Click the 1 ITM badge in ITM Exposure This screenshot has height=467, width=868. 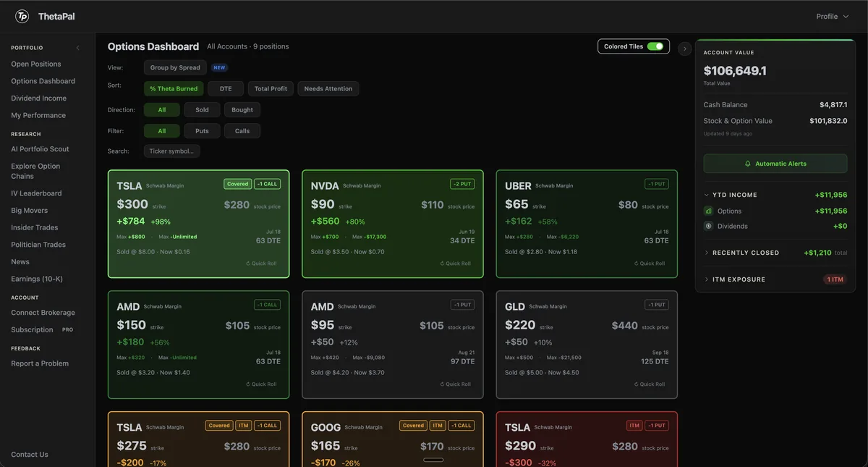click(835, 279)
